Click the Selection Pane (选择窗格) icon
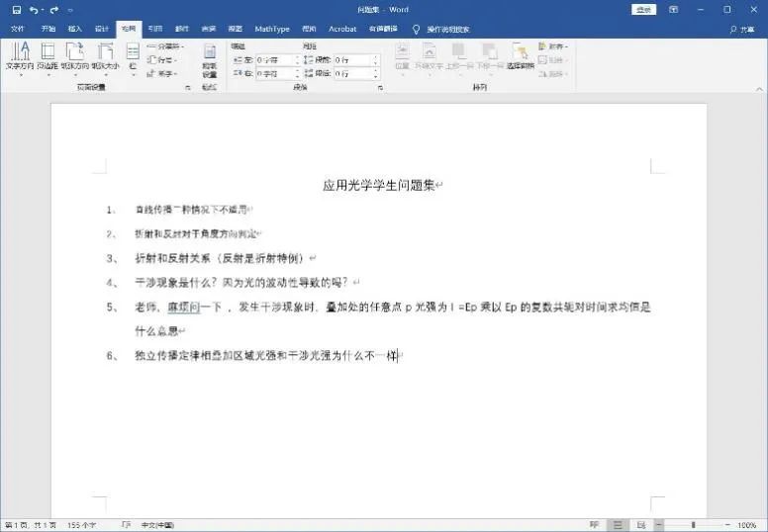 coord(520,56)
